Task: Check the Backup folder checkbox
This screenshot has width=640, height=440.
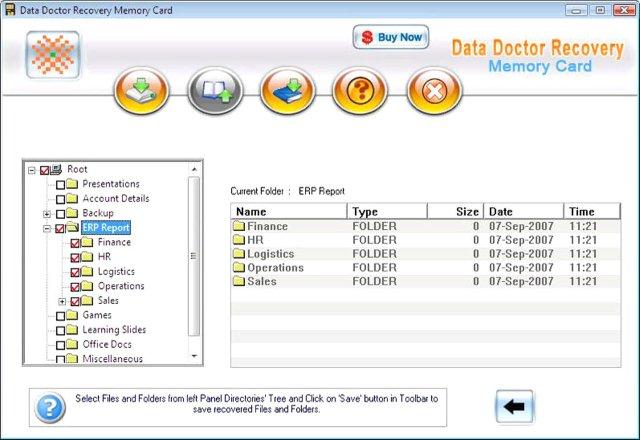Action: [x=60, y=214]
